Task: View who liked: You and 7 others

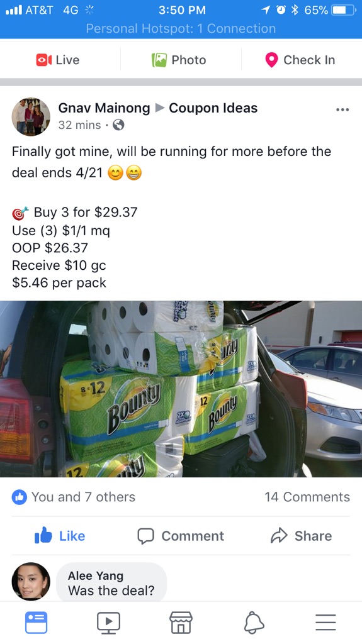Action: click(74, 497)
